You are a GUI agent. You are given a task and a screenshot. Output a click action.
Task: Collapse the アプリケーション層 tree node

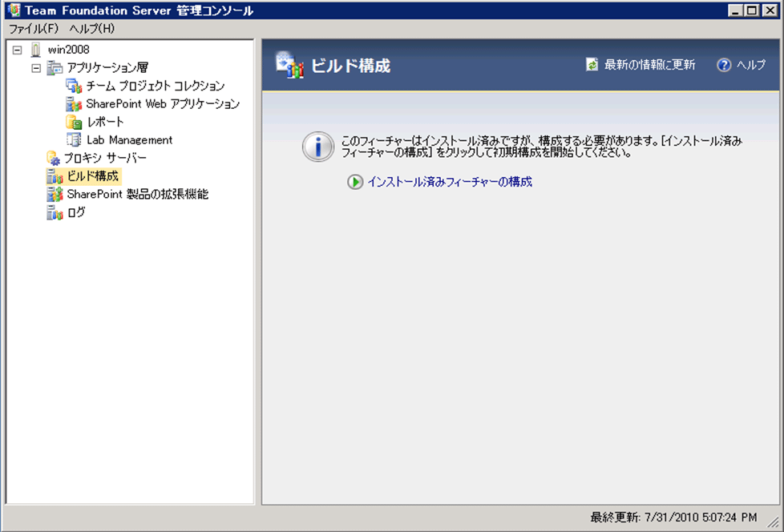(36, 68)
